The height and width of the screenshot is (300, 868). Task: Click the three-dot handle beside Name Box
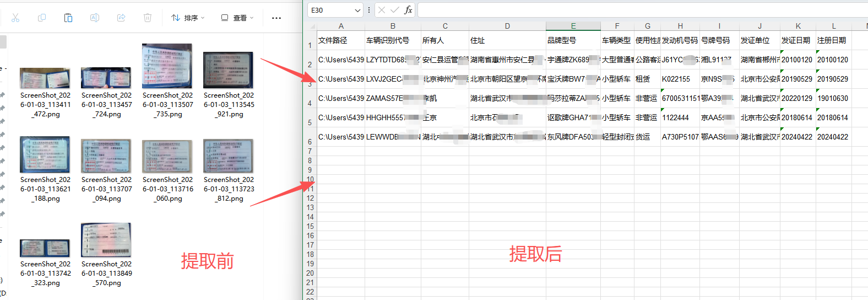point(369,10)
